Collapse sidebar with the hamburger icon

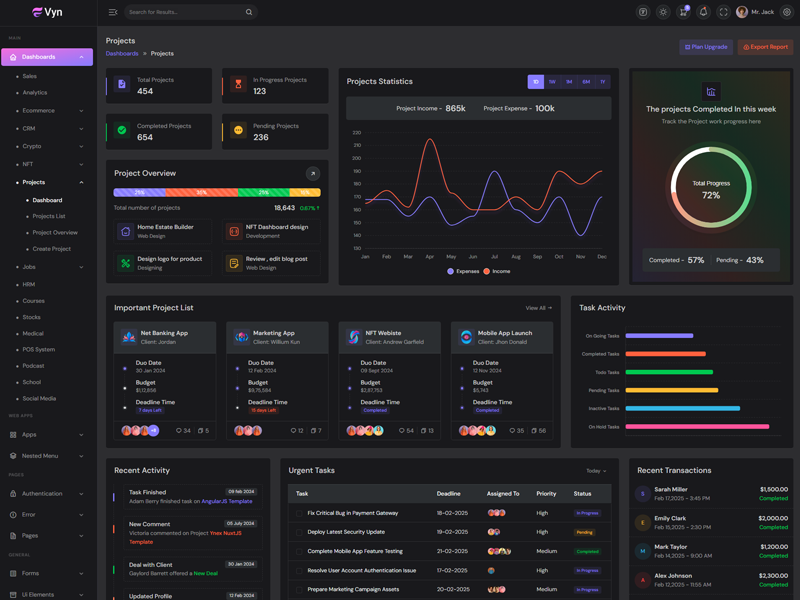coord(113,12)
